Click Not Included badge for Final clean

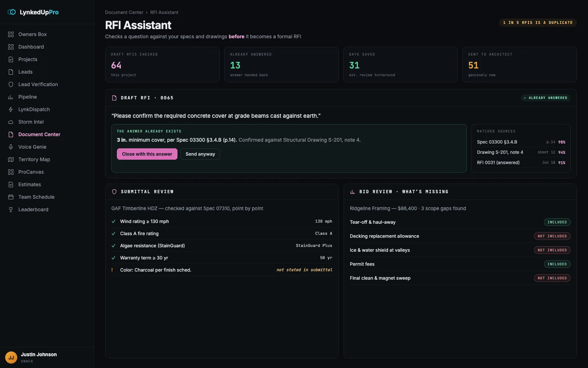coord(552,278)
